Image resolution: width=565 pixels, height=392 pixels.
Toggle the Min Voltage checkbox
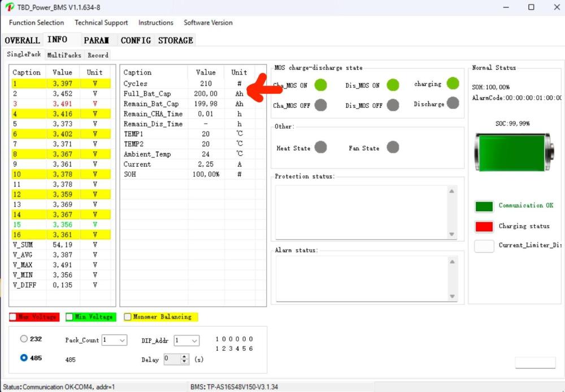point(69,317)
